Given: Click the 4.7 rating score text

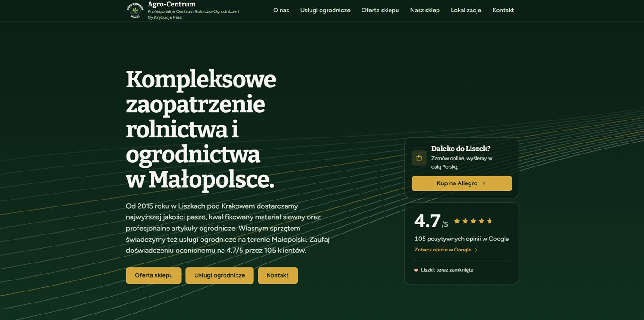Looking at the screenshot, I should [427, 221].
